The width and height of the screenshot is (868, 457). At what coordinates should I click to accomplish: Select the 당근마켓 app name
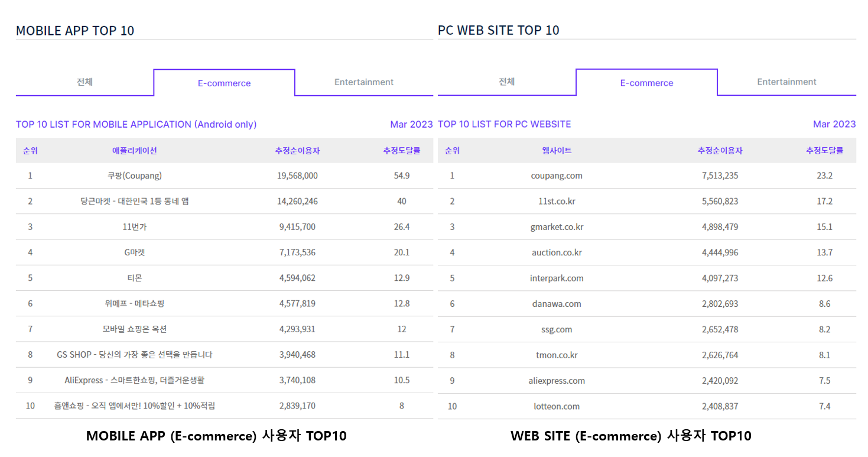point(135,201)
